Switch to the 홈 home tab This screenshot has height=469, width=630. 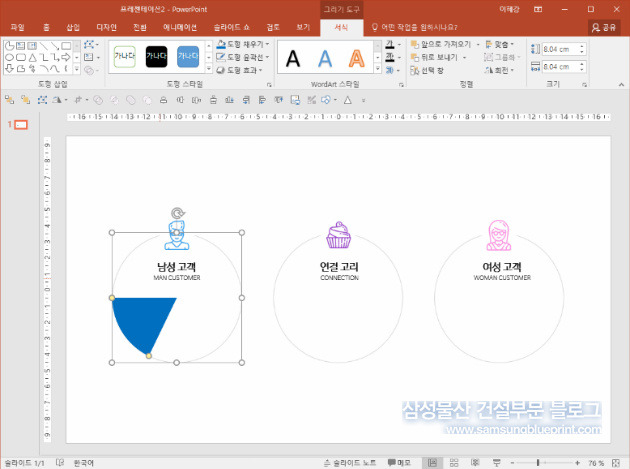click(x=46, y=27)
